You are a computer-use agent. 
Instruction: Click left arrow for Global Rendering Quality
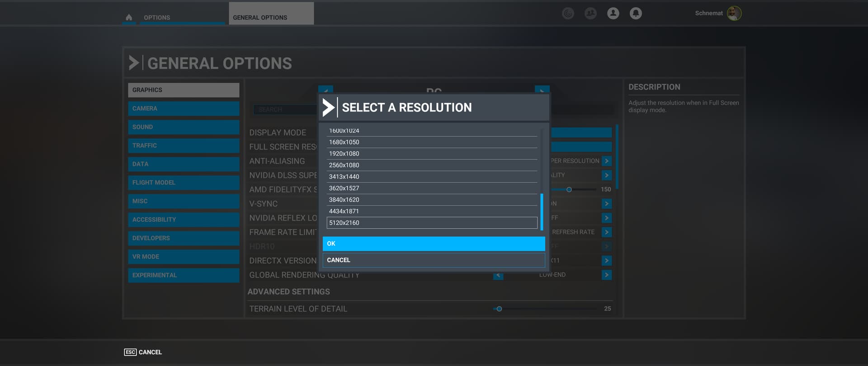point(498,275)
